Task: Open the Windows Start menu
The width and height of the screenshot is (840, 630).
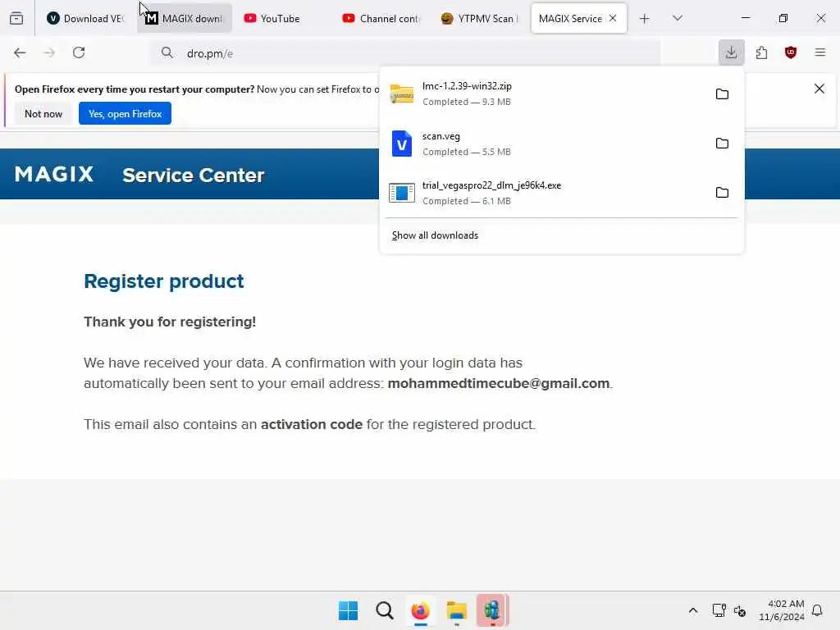Action: [x=348, y=610]
